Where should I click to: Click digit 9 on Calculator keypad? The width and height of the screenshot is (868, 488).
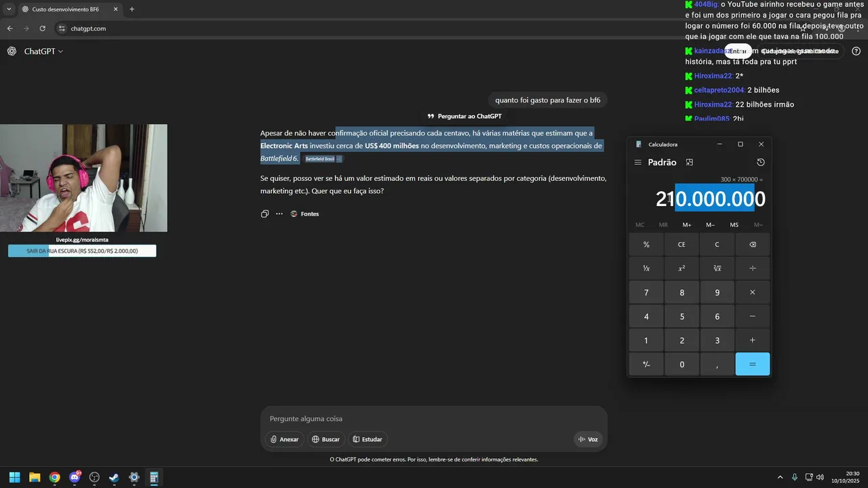717,293
